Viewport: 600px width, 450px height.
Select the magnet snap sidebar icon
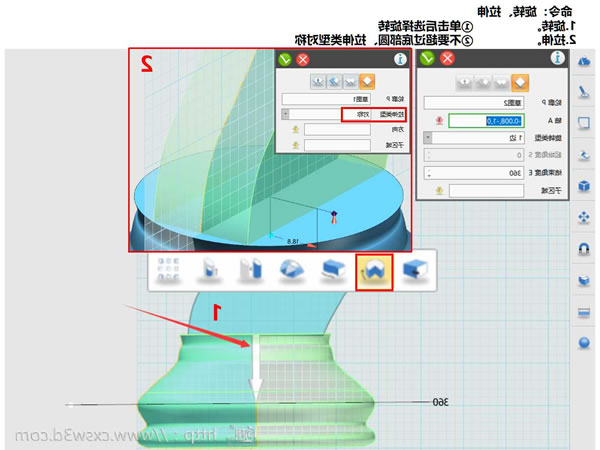point(584,249)
